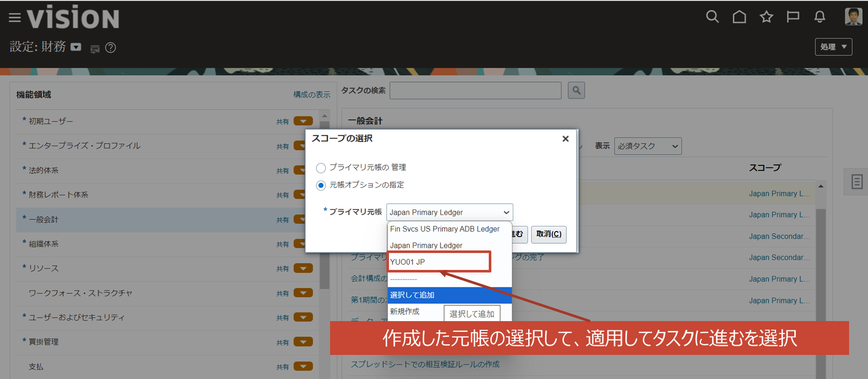Select 組織体系 in functional areas list
The image size is (868, 379).
[44, 244]
